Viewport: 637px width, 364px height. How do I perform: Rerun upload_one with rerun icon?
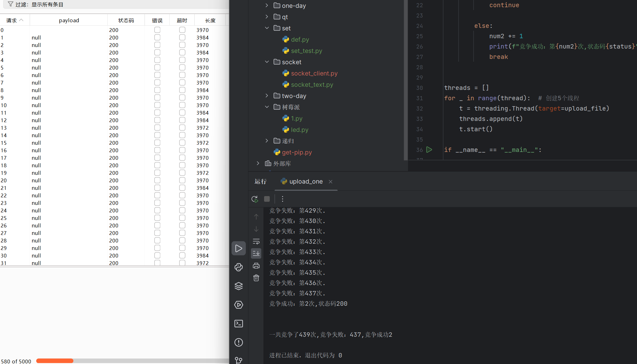click(255, 199)
